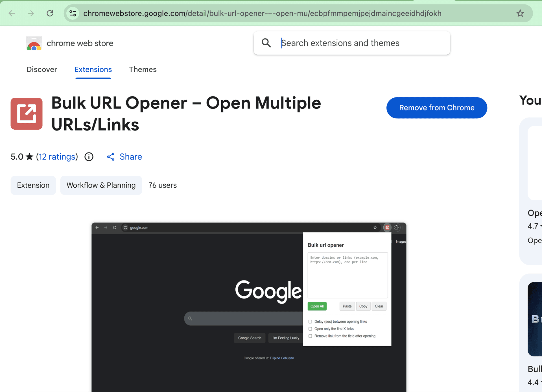
Task: Reload the current page
Action: pos(50,13)
